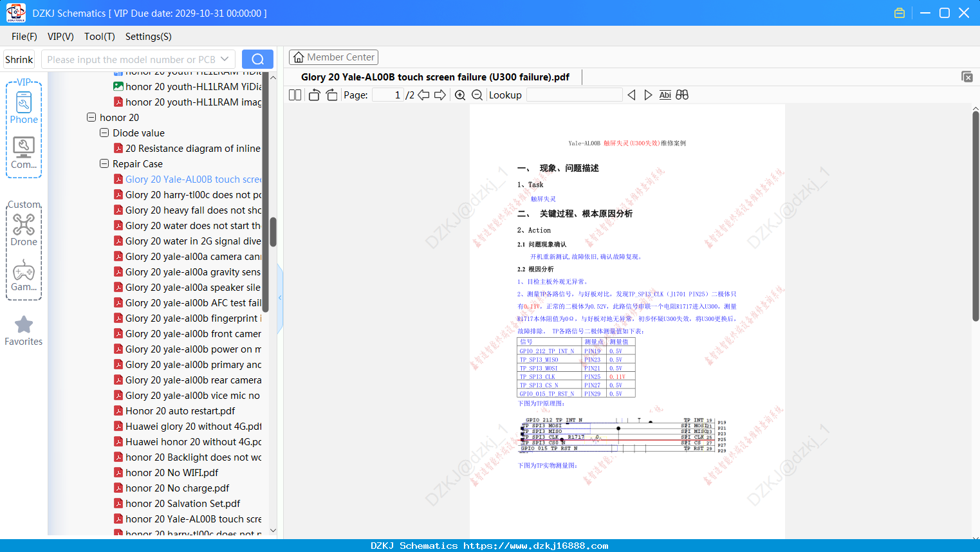Open the Drone custom category
The image size is (980, 552).
point(24,230)
